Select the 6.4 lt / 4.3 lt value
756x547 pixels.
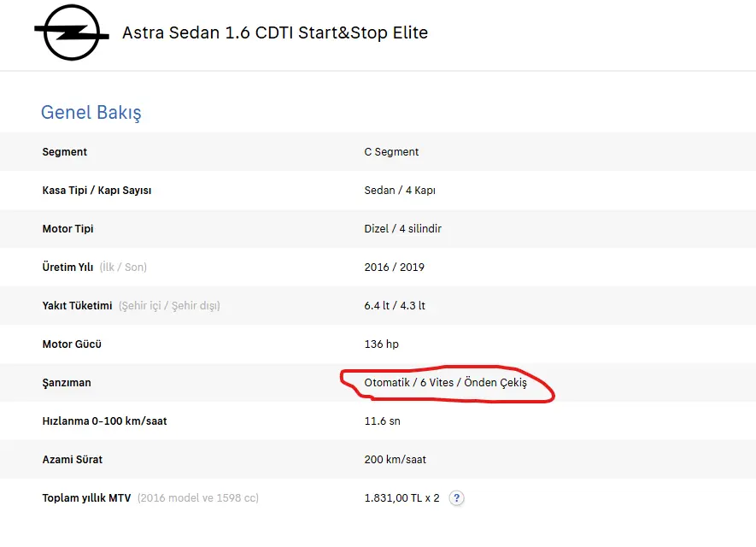pos(395,305)
